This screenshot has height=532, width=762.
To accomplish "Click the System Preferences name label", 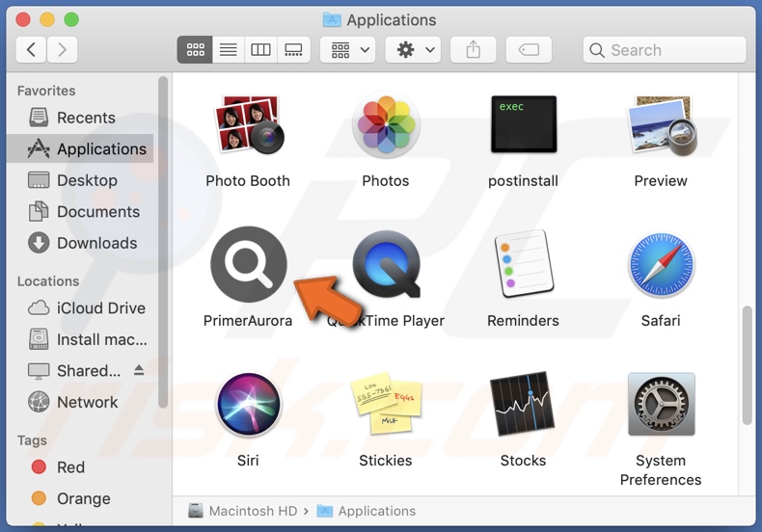I will 661,470.
